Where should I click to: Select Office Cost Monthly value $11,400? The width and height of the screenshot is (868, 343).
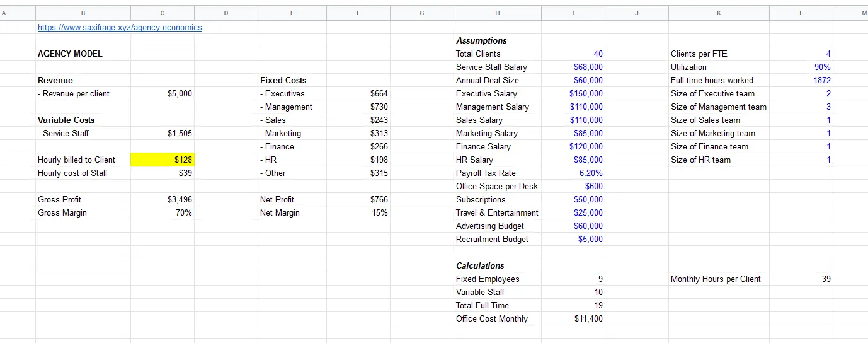point(573,319)
